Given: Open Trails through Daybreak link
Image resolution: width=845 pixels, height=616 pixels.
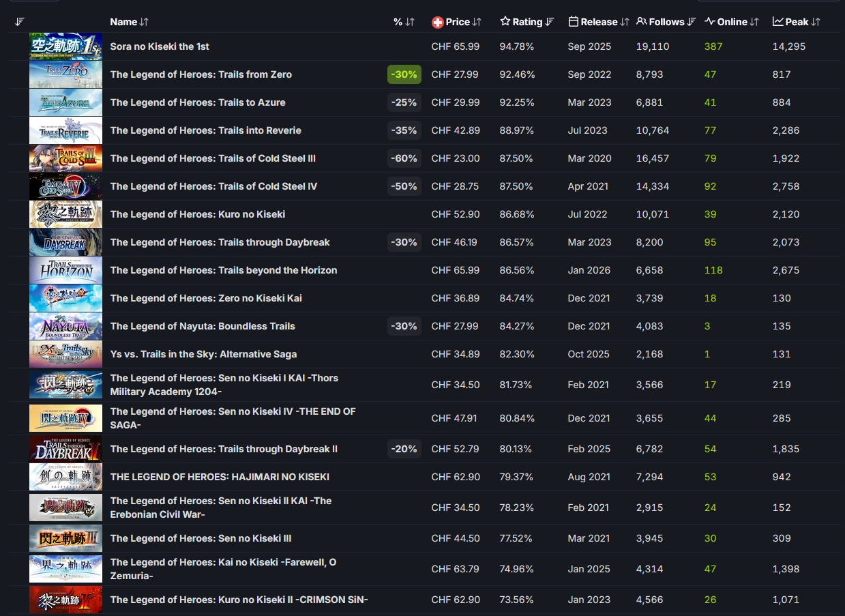Looking at the screenshot, I should coord(220,242).
